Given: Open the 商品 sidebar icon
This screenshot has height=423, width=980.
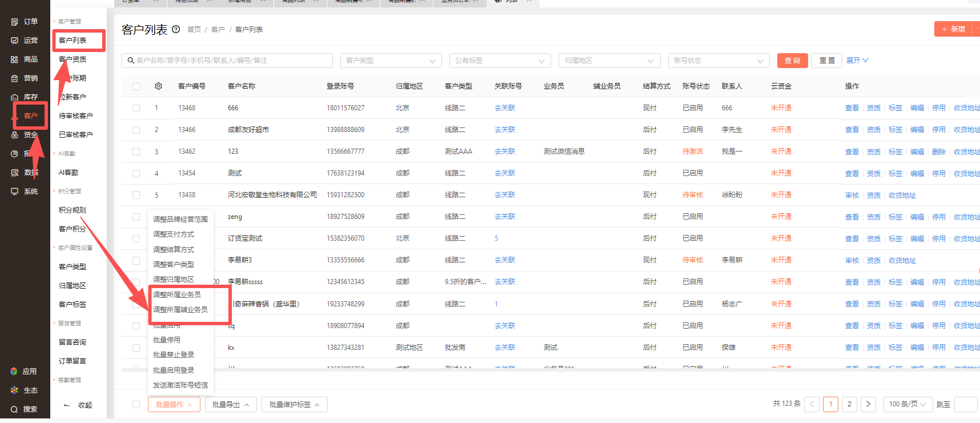Looking at the screenshot, I should pos(15,59).
